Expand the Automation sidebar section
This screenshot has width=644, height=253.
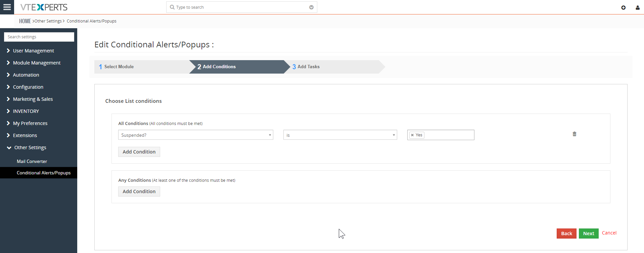(26, 75)
